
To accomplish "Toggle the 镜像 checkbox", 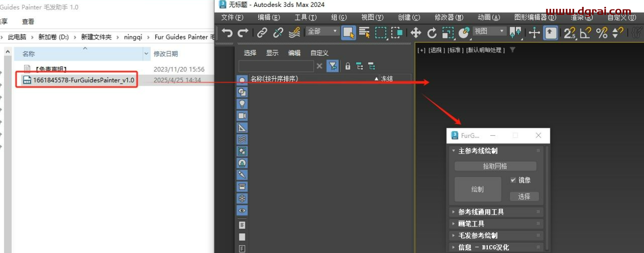I will point(513,180).
